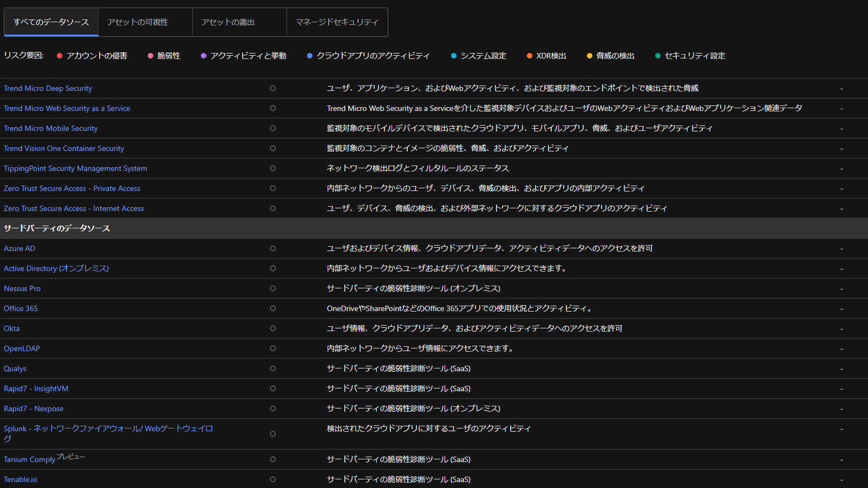This screenshot has height=488, width=868.
Task: Open the Active Directory (オンプレミス) data source
Action: click(56, 268)
